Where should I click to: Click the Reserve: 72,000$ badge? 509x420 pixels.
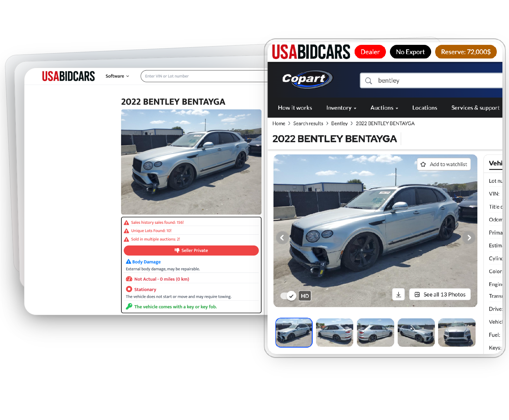466,52
